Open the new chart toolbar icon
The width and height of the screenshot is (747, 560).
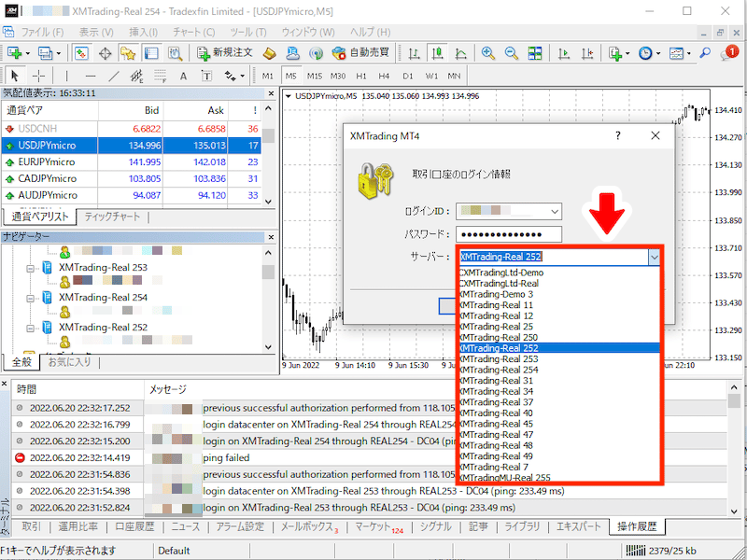(15, 53)
